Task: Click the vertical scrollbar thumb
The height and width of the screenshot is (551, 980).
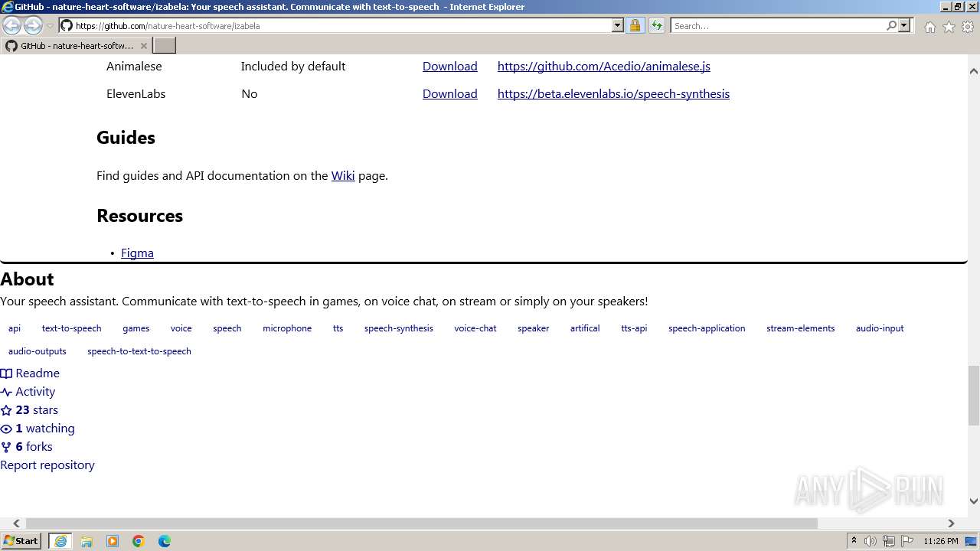Action: pyautogui.click(x=974, y=395)
